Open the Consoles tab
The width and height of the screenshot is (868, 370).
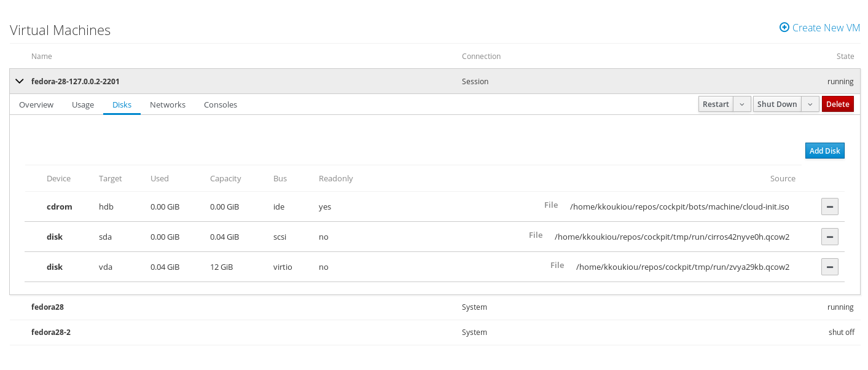[221, 105]
